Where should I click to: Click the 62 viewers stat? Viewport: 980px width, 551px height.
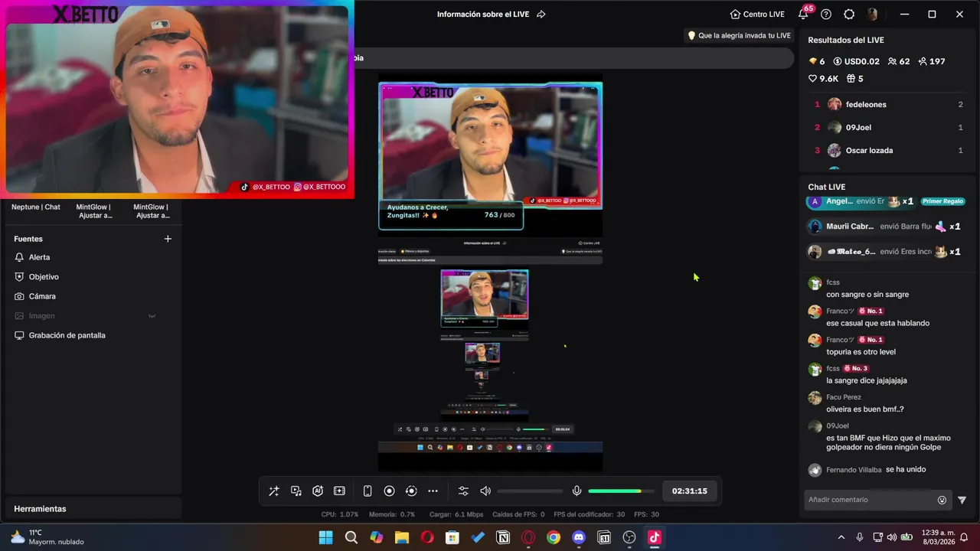(899, 61)
